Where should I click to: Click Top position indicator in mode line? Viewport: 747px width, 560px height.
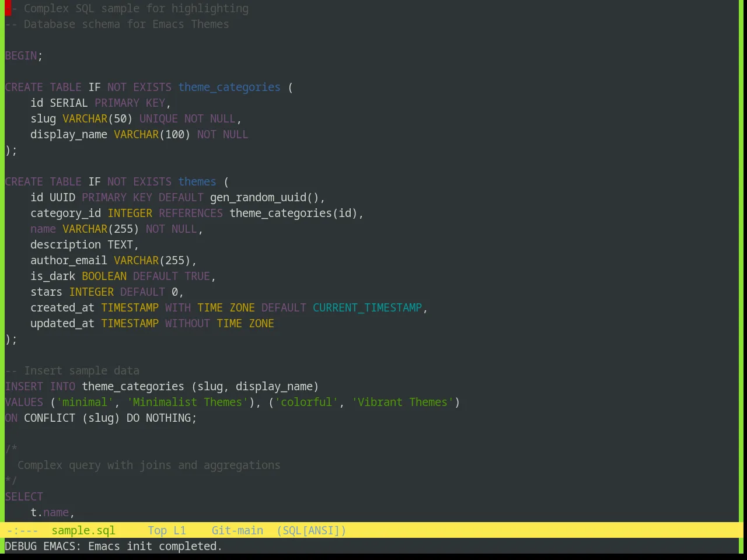(x=157, y=530)
